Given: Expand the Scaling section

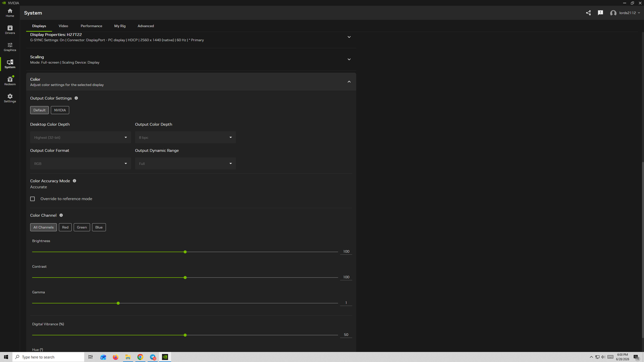Looking at the screenshot, I should (x=349, y=59).
